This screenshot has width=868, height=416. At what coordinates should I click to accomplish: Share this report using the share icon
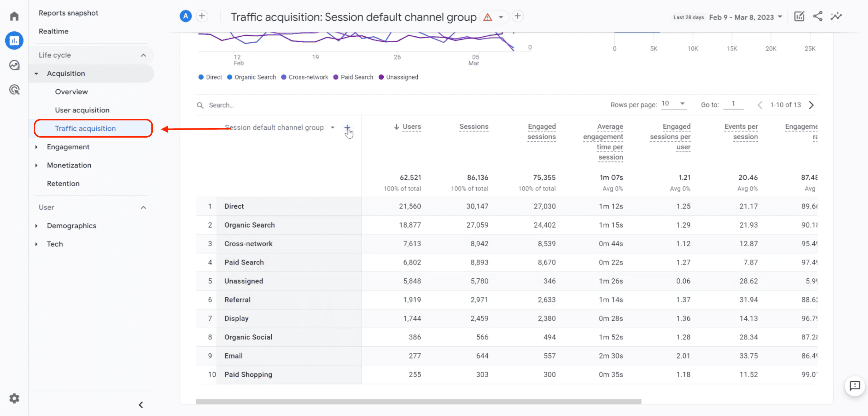(x=818, y=16)
